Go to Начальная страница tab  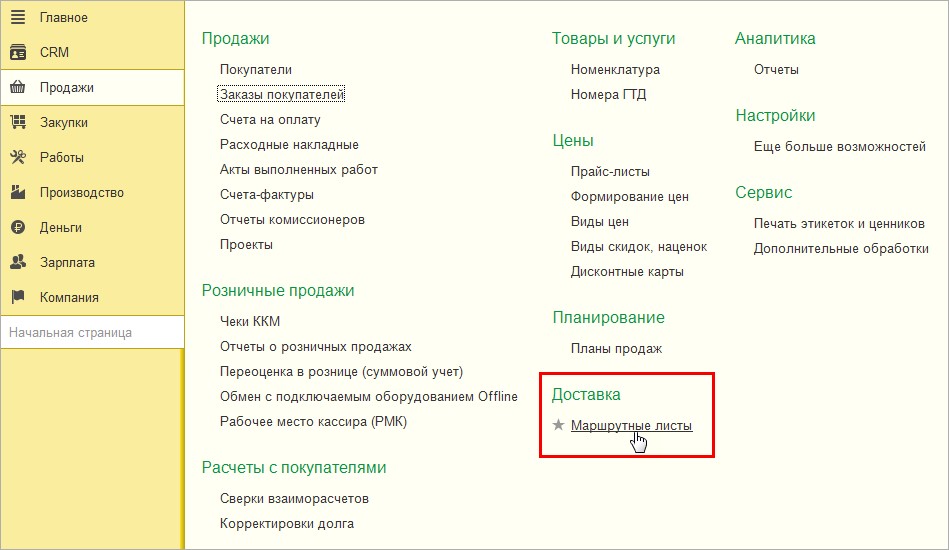(x=93, y=332)
